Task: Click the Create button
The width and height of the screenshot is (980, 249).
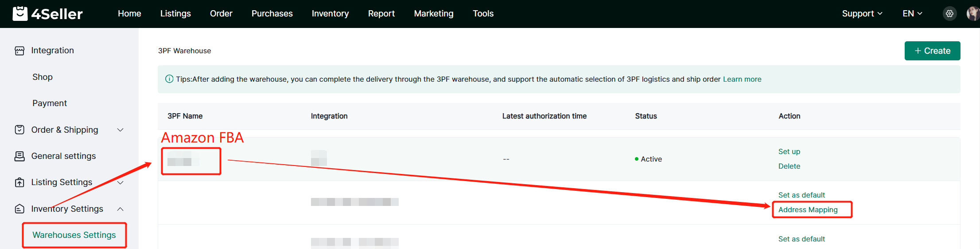Action: pyautogui.click(x=932, y=51)
